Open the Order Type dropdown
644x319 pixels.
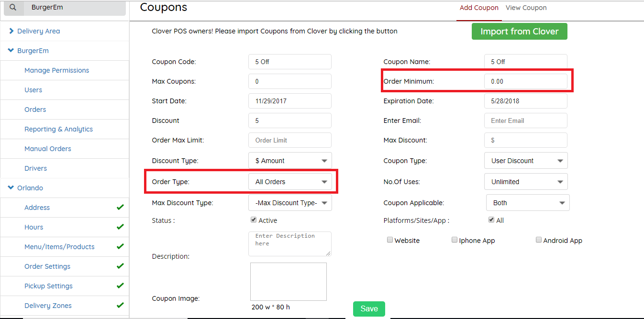pyautogui.click(x=290, y=182)
